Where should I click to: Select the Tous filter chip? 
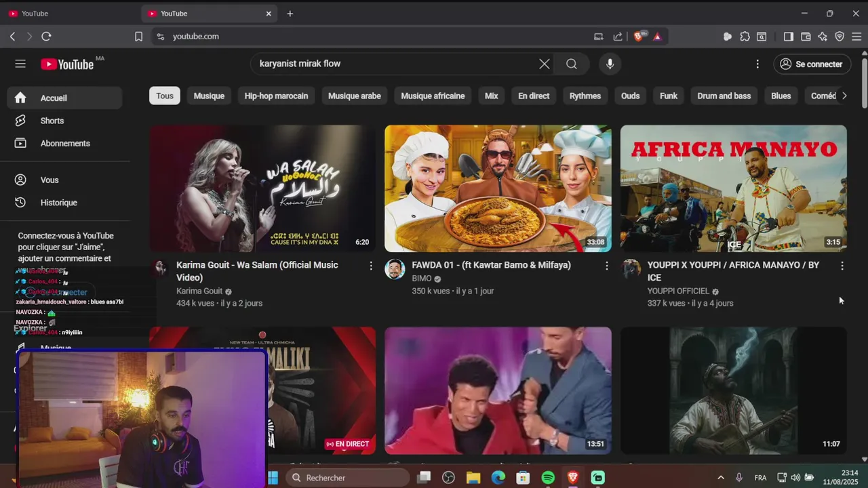(165, 96)
